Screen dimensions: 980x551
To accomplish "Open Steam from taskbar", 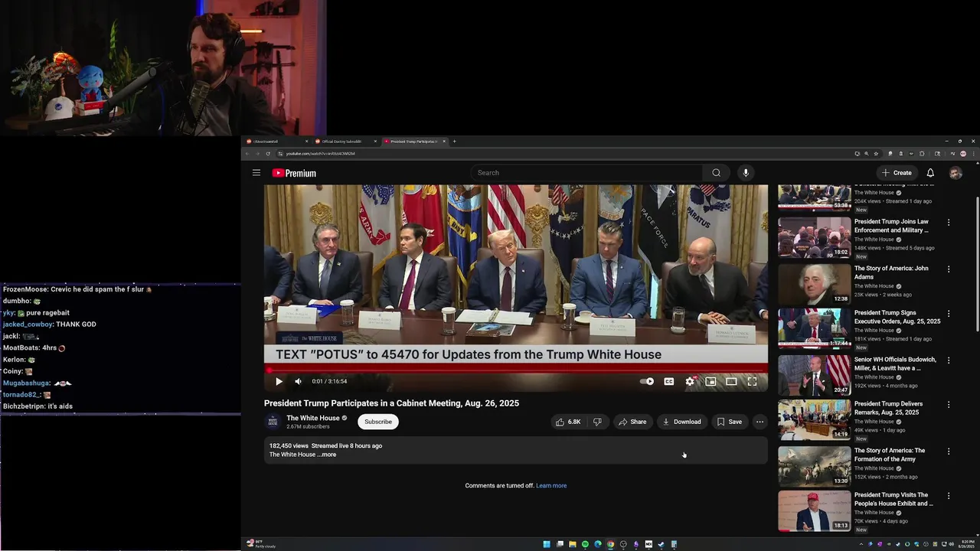I will (x=661, y=544).
